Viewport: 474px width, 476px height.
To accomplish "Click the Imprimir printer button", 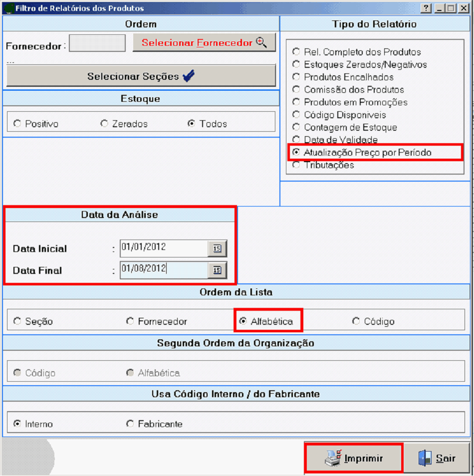I will coord(354,458).
